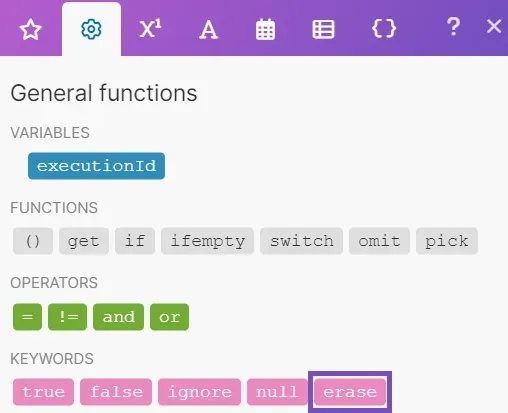This screenshot has width=508, height=413.
Task: Close the functions panel with X
Action: coord(494,26)
